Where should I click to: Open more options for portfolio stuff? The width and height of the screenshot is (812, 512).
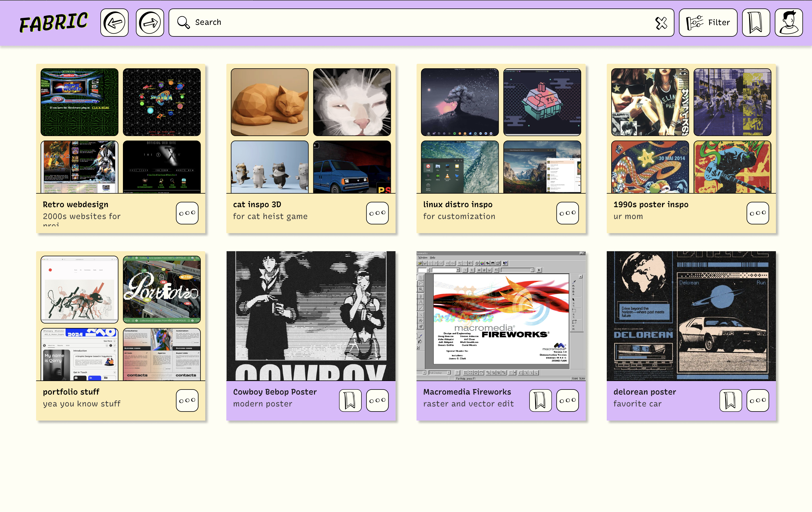pyautogui.click(x=187, y=400)
